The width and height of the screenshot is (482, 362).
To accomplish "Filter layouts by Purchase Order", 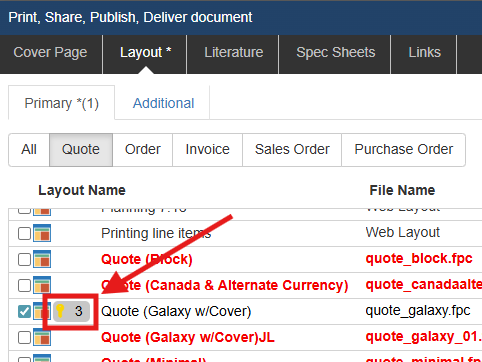I will click(x=403, y=150).
